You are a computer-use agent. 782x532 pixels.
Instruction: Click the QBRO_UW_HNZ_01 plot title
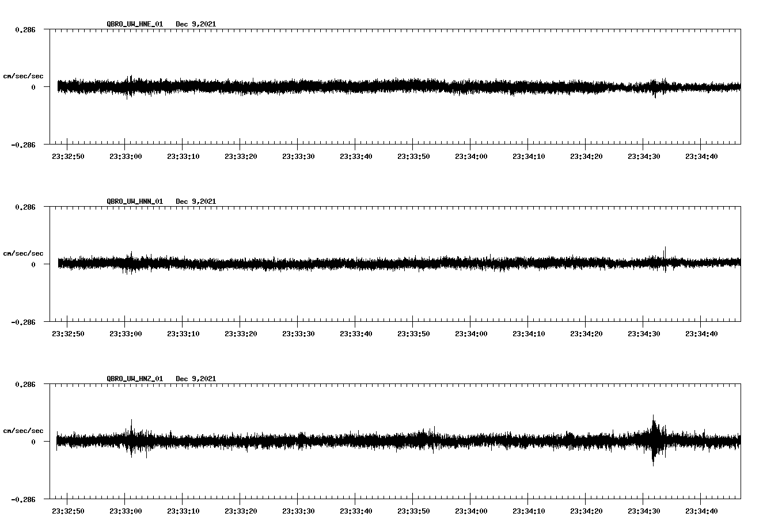pyautogui.click(x=135, y=379)
